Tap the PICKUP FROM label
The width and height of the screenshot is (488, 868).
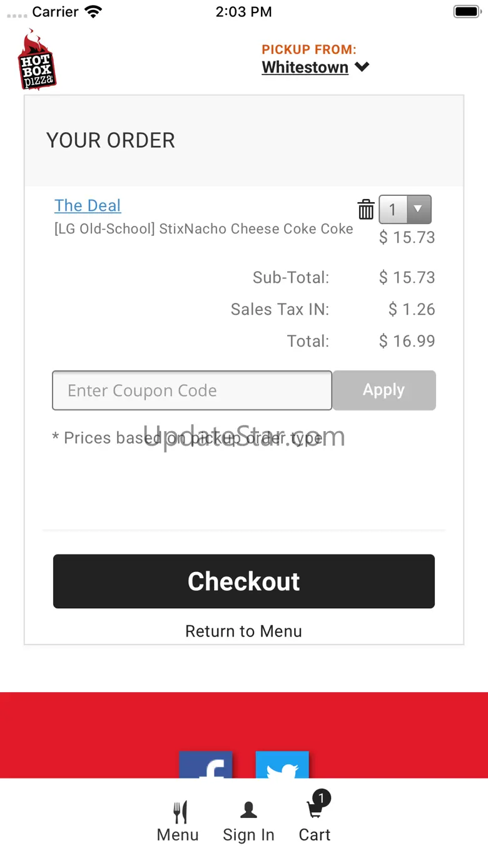(x=308, y=49)
